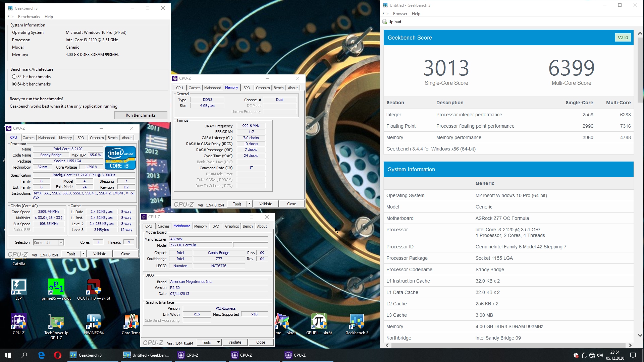Open the OCCT7.1.0 desktop shortcut
Image resolution: width=644 pixels, height=362 pixels.
[94, 290]
